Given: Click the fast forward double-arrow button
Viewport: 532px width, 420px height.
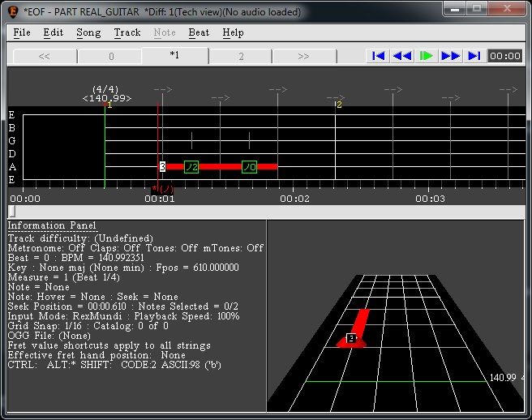Looking at the screenshot, I should click(x=450, y=56).
